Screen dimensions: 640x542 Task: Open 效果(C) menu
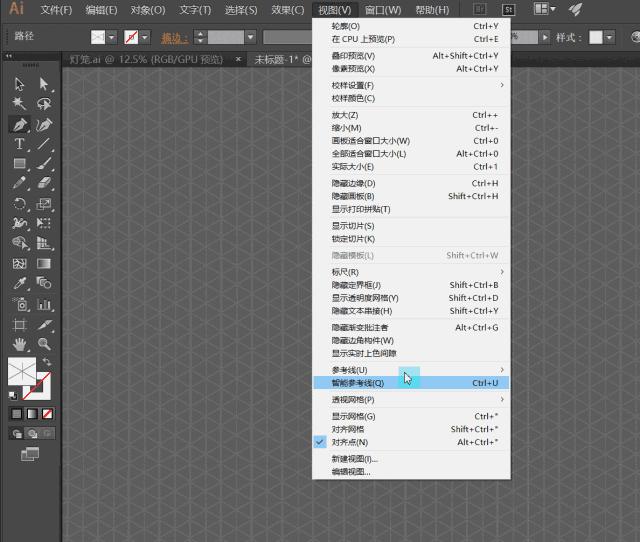coord(288,10)
